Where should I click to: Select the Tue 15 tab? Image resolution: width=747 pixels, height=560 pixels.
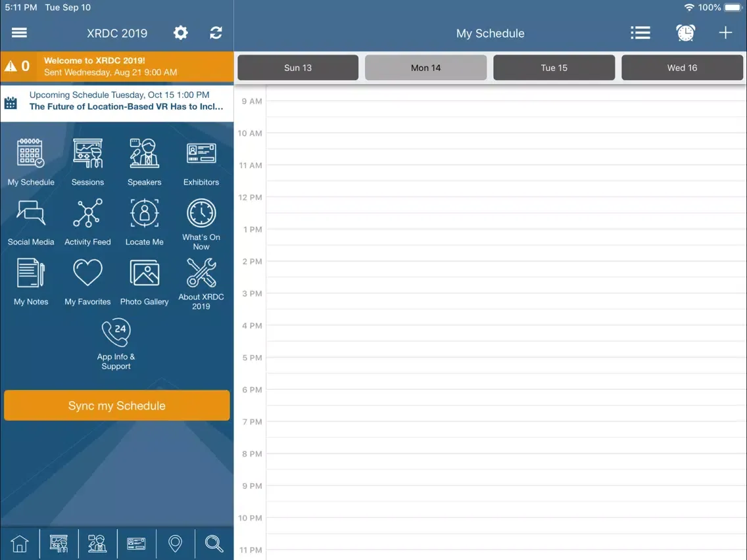tap(554, 68)
